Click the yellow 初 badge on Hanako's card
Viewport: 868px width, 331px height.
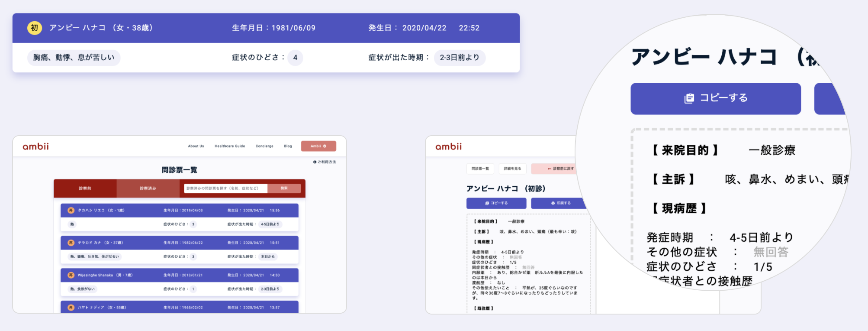coord(34,28)
